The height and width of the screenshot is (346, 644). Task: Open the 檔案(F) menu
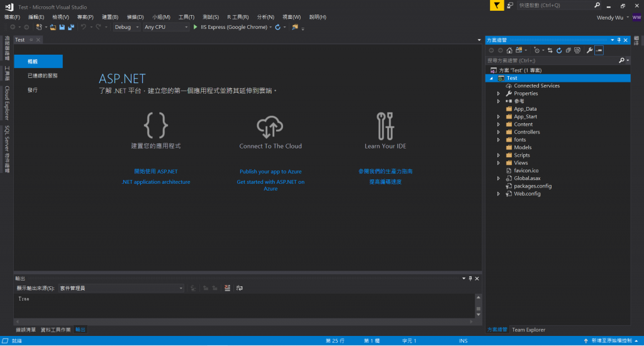click(x=12, y=17)
